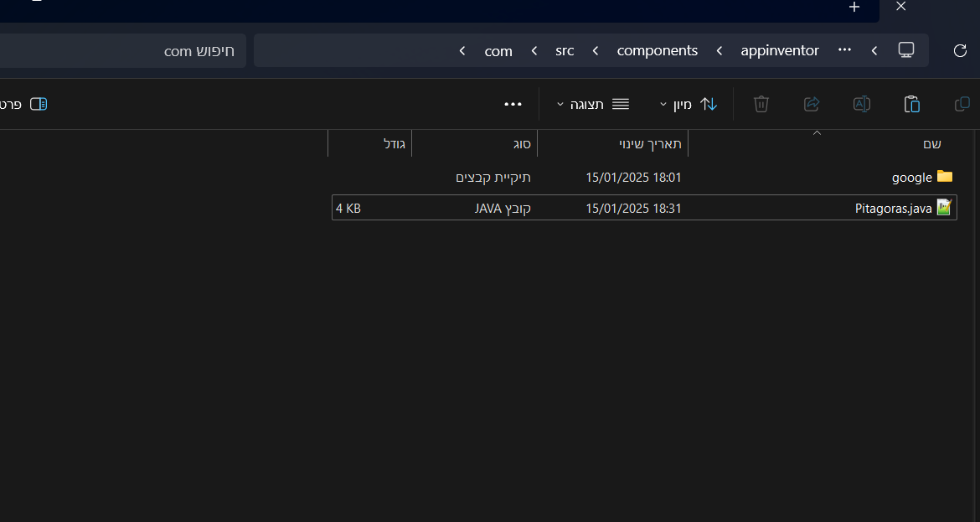
Task: Select the Pitagoras.java file
Action: [893, 209]
